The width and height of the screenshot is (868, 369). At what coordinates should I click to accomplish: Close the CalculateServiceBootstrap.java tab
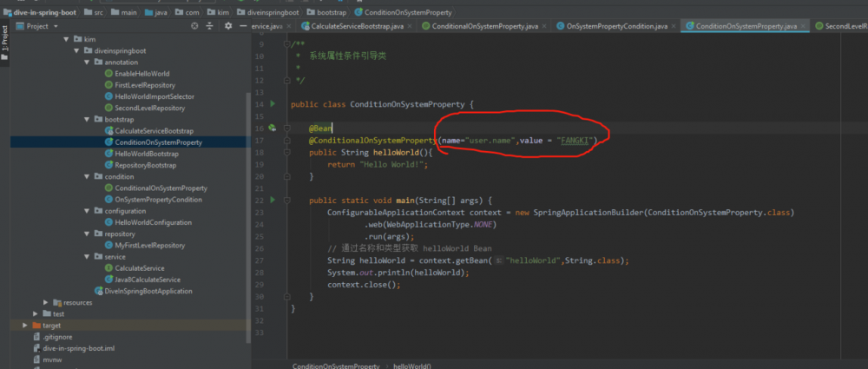(409, 26)
